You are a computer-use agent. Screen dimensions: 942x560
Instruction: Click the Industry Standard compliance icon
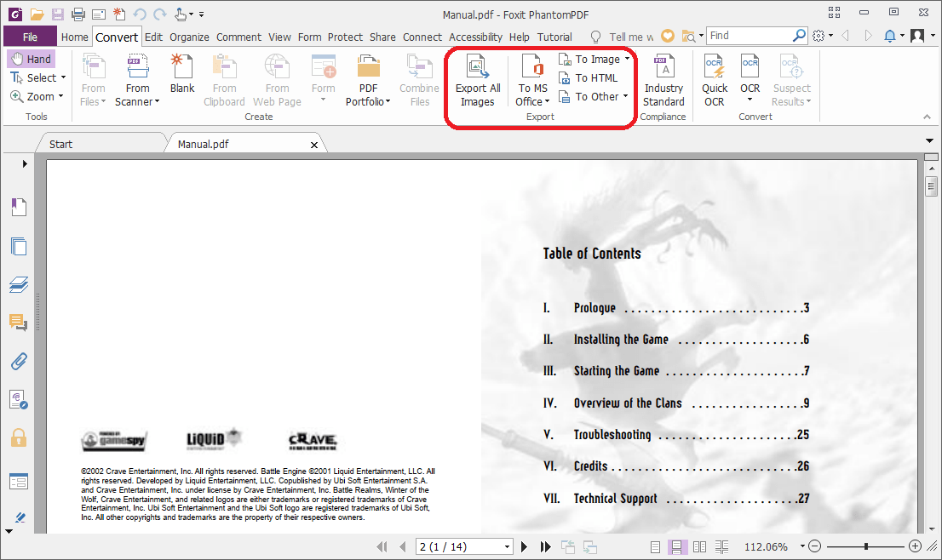(663, 80)
